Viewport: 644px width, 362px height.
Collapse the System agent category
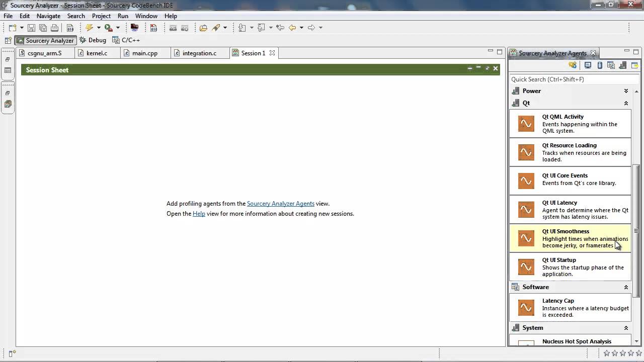pyautogui.click(x=626, y=328)
